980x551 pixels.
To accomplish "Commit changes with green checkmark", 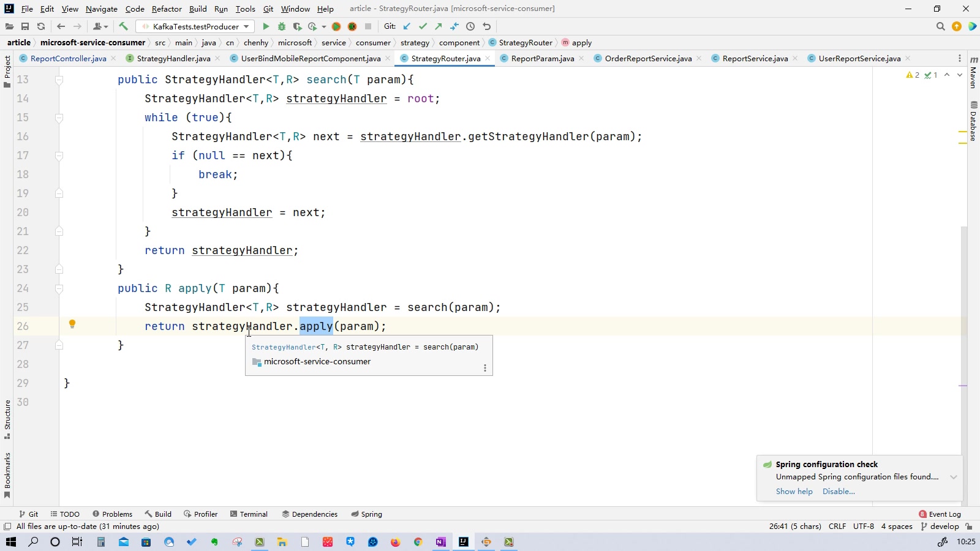I will pyautogui.click(x=423, y=26).
